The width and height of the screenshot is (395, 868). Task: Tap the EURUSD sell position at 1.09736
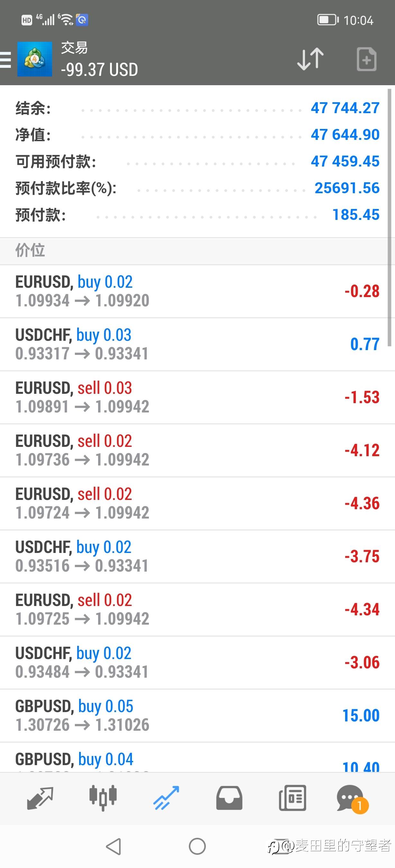(x=197, y=450)
